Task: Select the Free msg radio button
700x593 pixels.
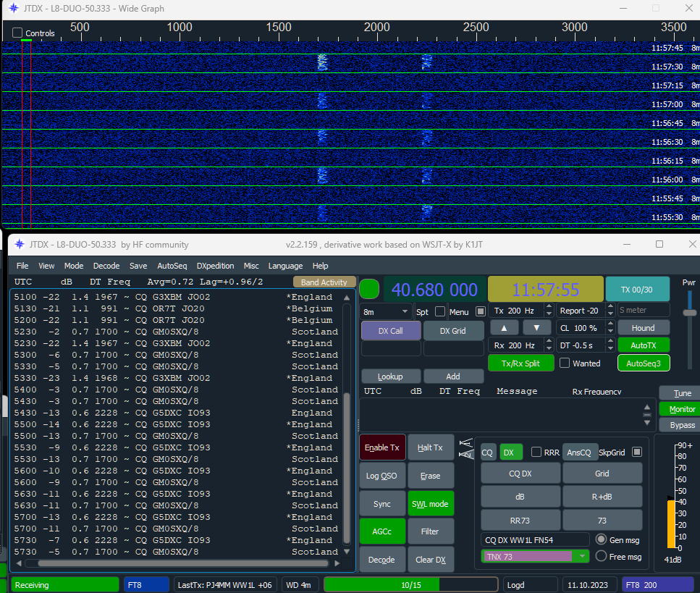Action: point(602,556)
